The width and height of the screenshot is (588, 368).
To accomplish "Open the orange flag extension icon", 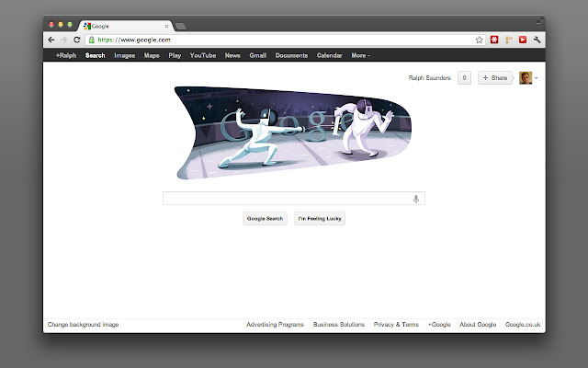I will pyautogui.click(x=508, y=40).
